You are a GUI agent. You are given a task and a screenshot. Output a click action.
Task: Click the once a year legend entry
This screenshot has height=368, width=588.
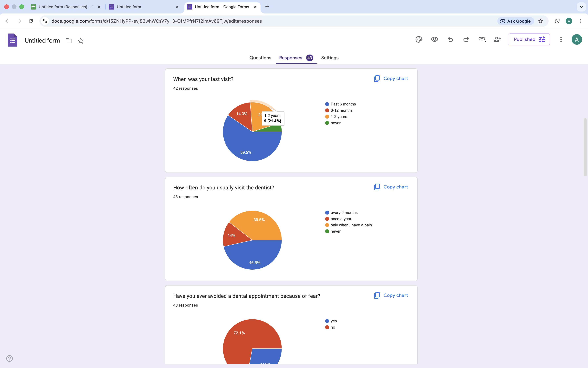[338, 219]
